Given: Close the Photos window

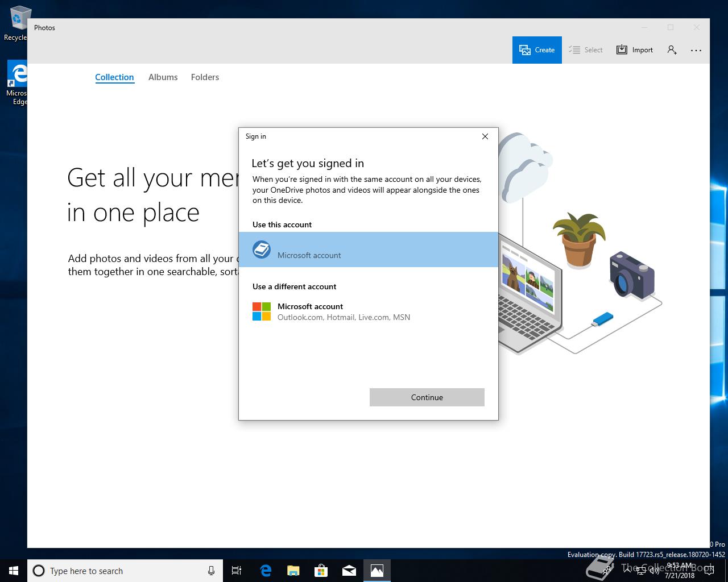Looking at the screenshot, I should click(697, 27).
